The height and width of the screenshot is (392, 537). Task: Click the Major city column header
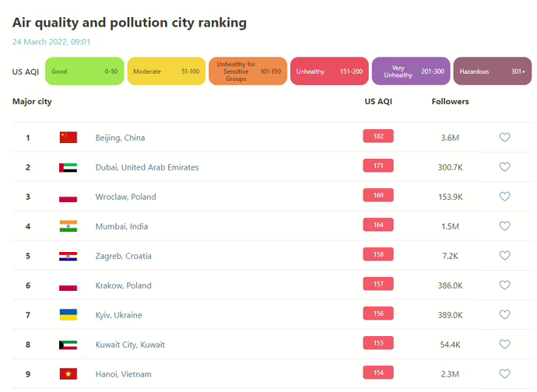(32, 101)
